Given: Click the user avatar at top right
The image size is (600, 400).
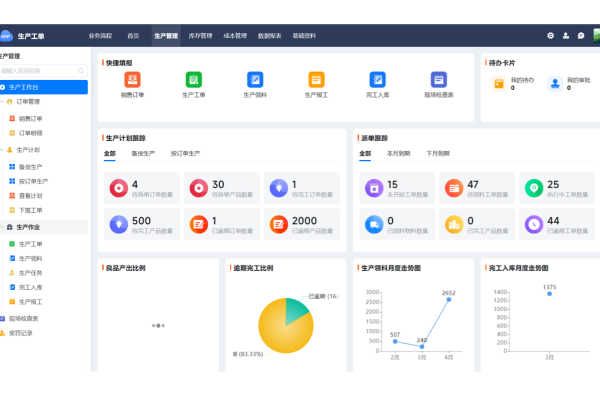Looking at the screenshot, I should click(x=597, y=36).
